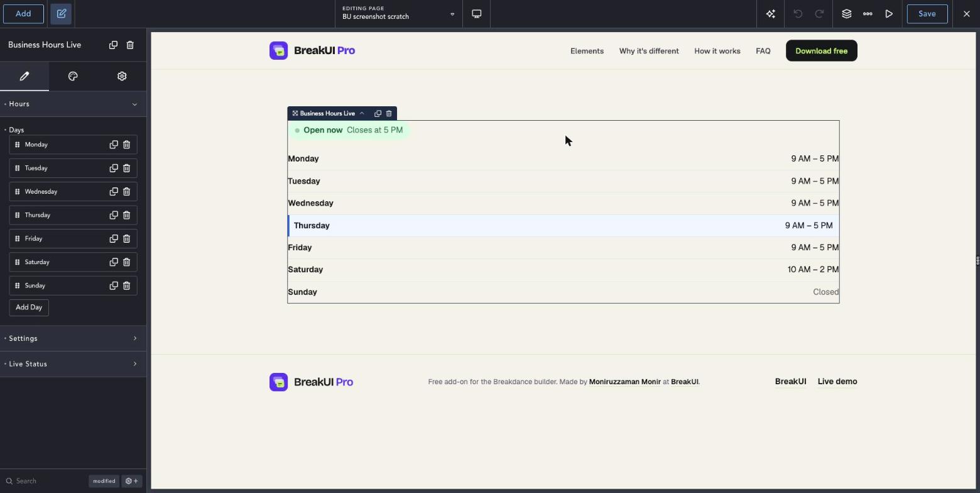
Task: Collapse the Hours section
Action: (x=73, y=104)
